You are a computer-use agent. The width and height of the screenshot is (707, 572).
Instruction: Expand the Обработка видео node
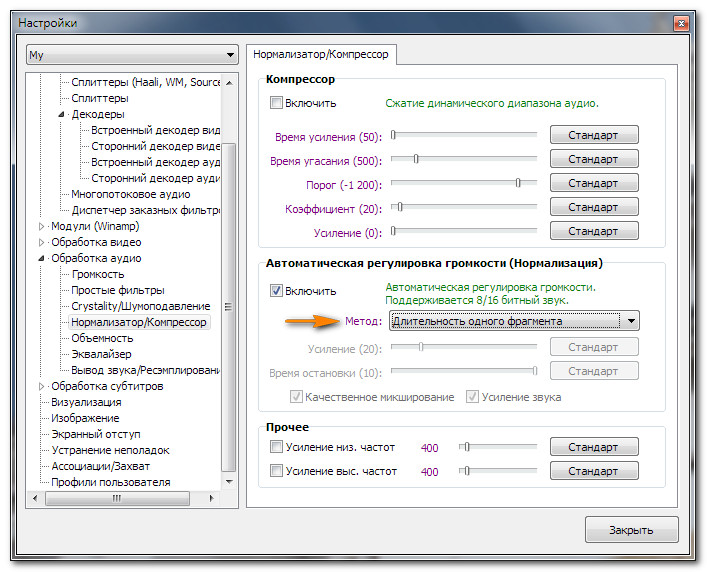coord(41,243)
